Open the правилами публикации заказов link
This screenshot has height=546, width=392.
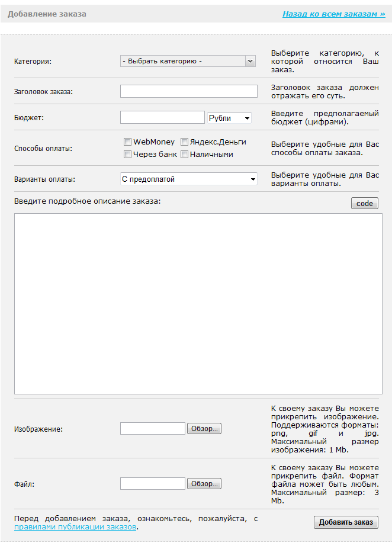point(75,526)
